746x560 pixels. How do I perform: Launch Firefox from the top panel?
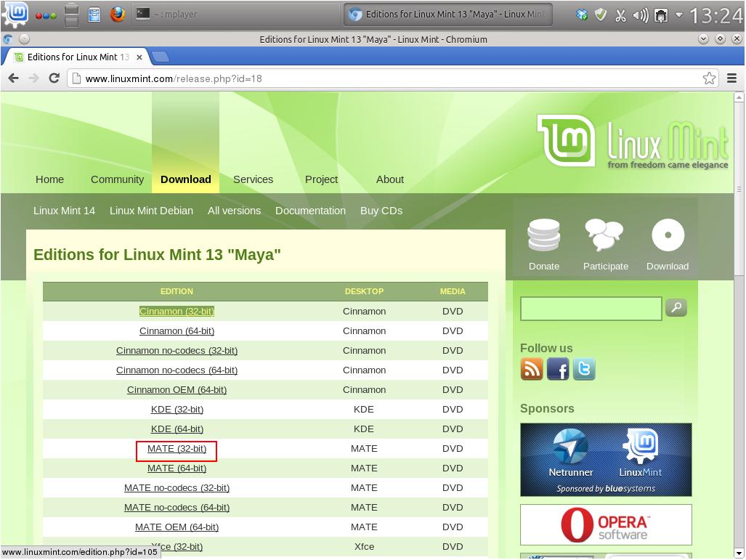point(118,14)
